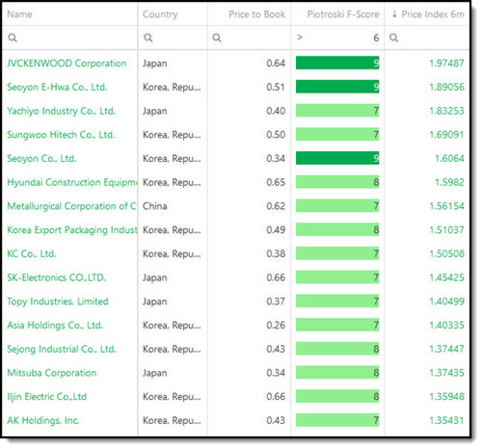Screen dimensions: 482x448
Task: Open Hyundai Construction Equipment link
Action: pyautogui.click(x=72, y=182)
